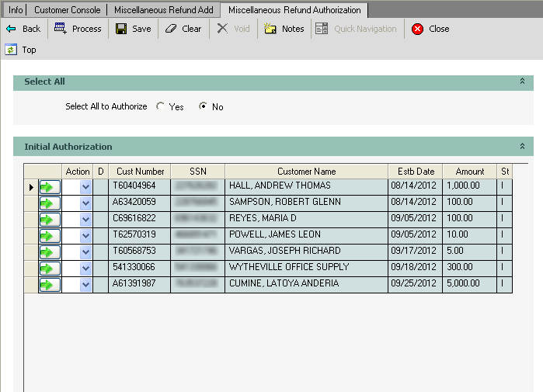
Task: Switch to the Customer Console tab
Action: pyautogui.click(x=68, y=10)
